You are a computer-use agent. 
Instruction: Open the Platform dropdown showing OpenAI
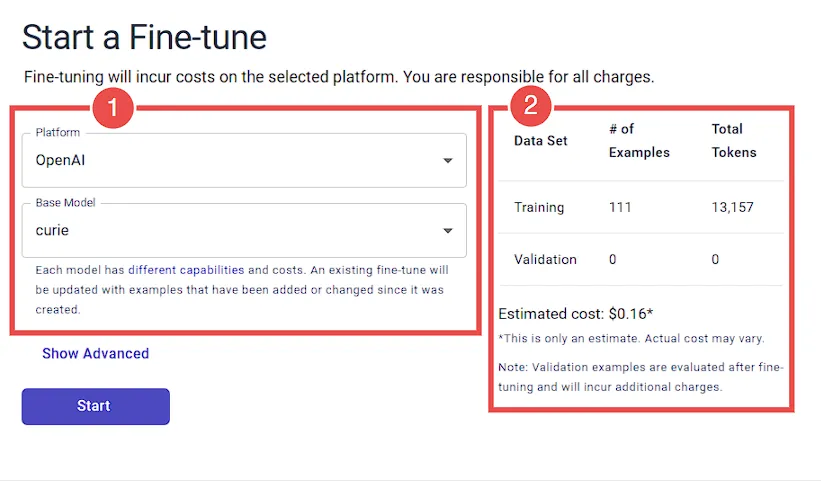pyautogui.click(x=244, y=160)
